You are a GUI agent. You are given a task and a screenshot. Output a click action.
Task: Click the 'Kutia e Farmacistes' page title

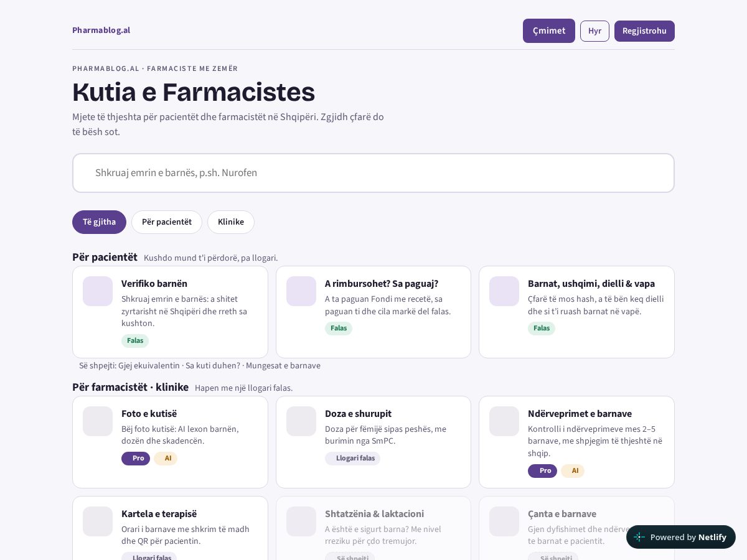click(x=194, y=92)
